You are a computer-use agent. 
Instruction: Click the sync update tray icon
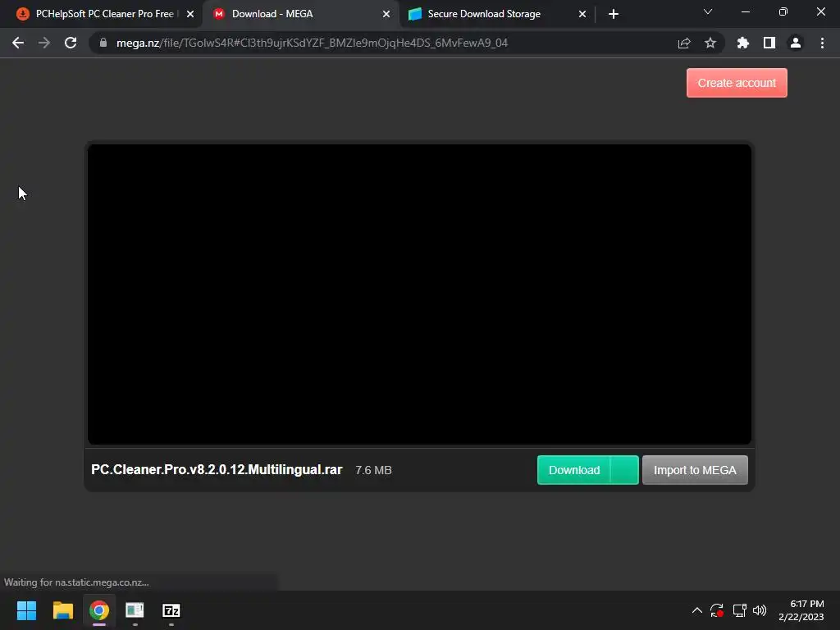[717, 610]
